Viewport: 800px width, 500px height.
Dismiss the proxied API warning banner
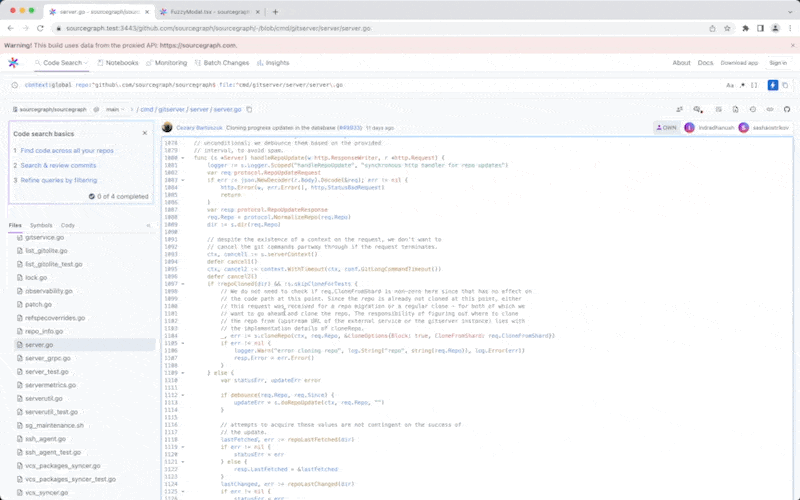tap(792, 45)
